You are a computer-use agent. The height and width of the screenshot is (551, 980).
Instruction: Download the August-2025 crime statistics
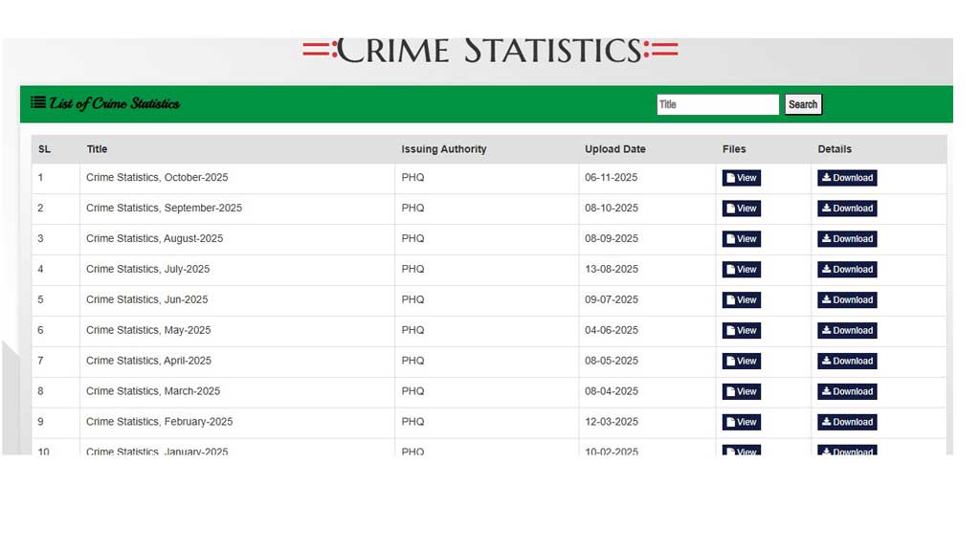click(x=847, y=239)
